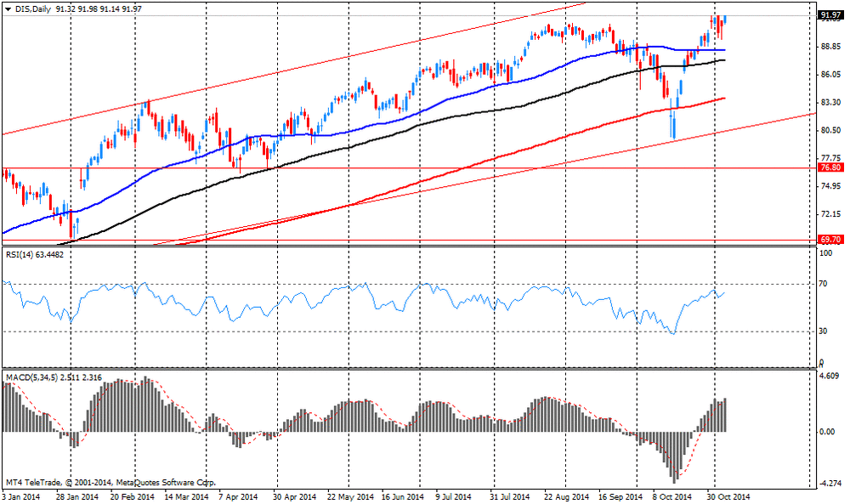Click the DIS,Daily symbol title
The width and height of the screenshot is (850, 504).
[x=32, y=8]
